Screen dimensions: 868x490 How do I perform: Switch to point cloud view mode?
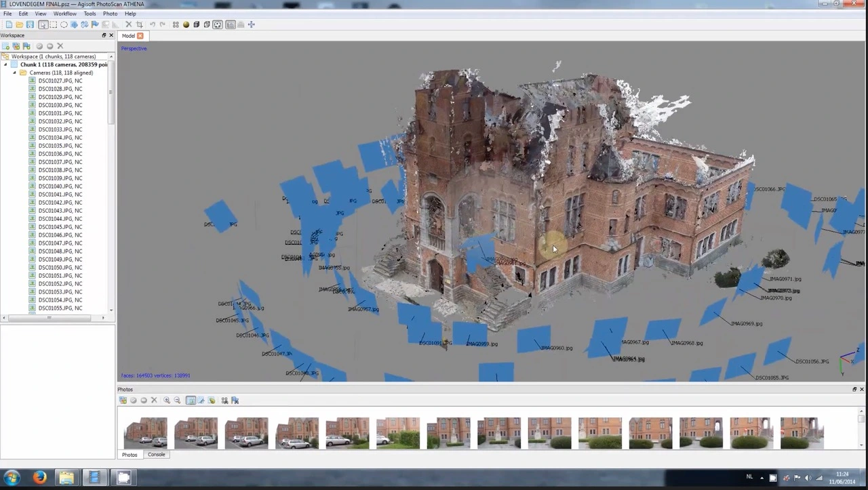tap(176, 24)
